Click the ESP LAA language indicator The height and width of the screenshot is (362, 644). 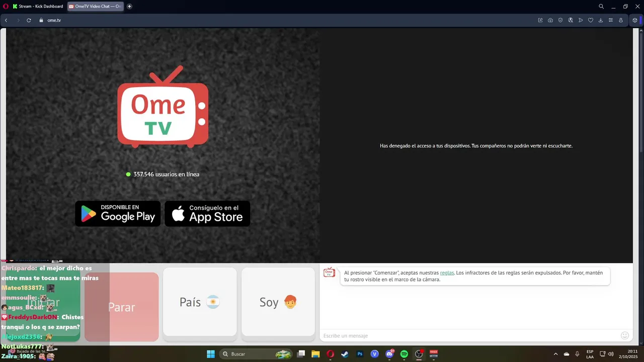click(590, 354)
